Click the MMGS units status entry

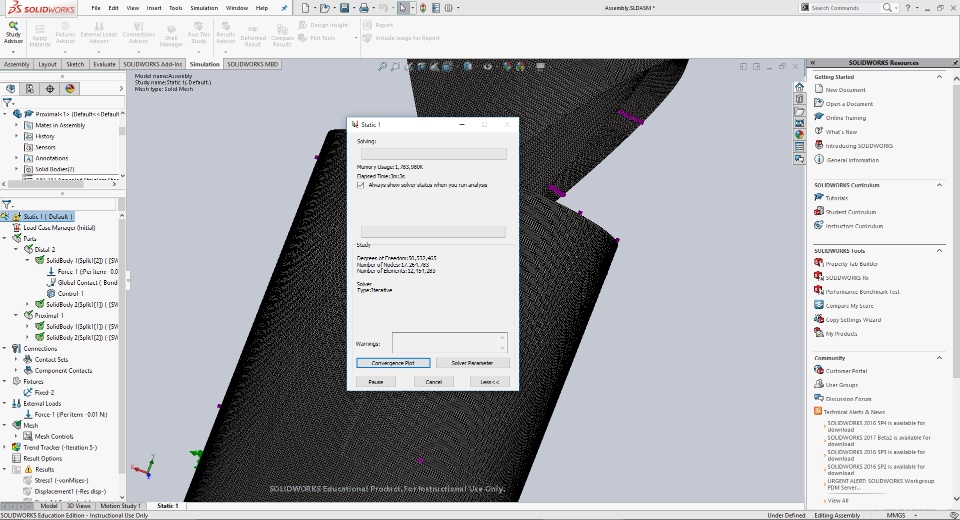point(896,515)
